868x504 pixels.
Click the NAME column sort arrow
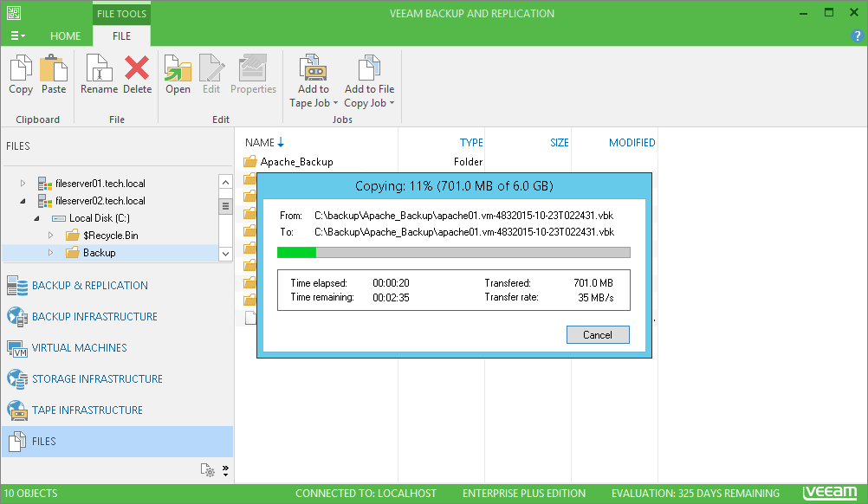pos(281,143)
